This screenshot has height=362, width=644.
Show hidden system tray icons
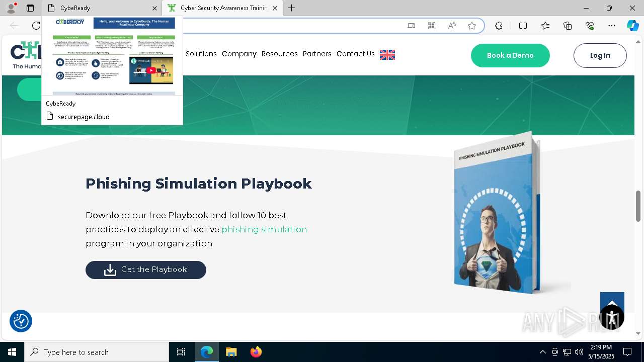(x=542, y=352)
